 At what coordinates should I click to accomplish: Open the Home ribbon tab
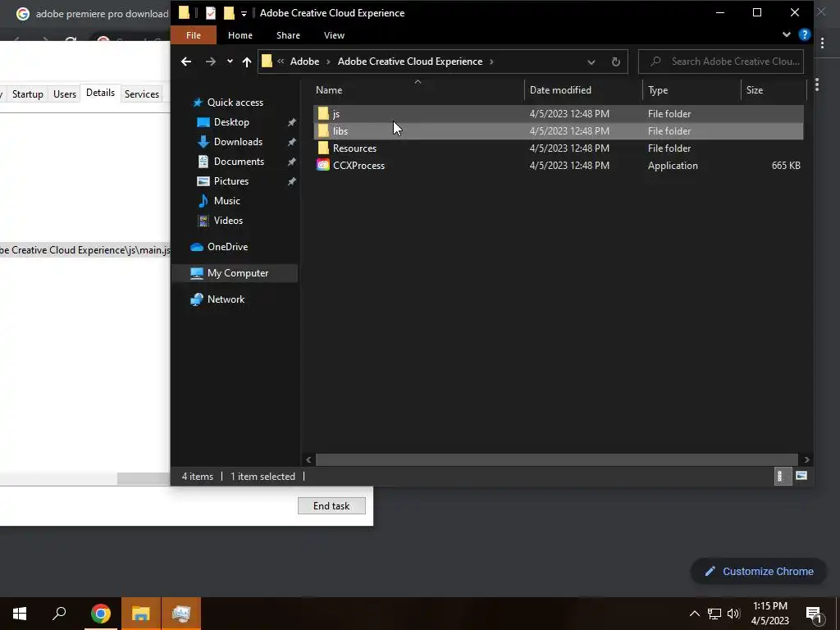240,35
